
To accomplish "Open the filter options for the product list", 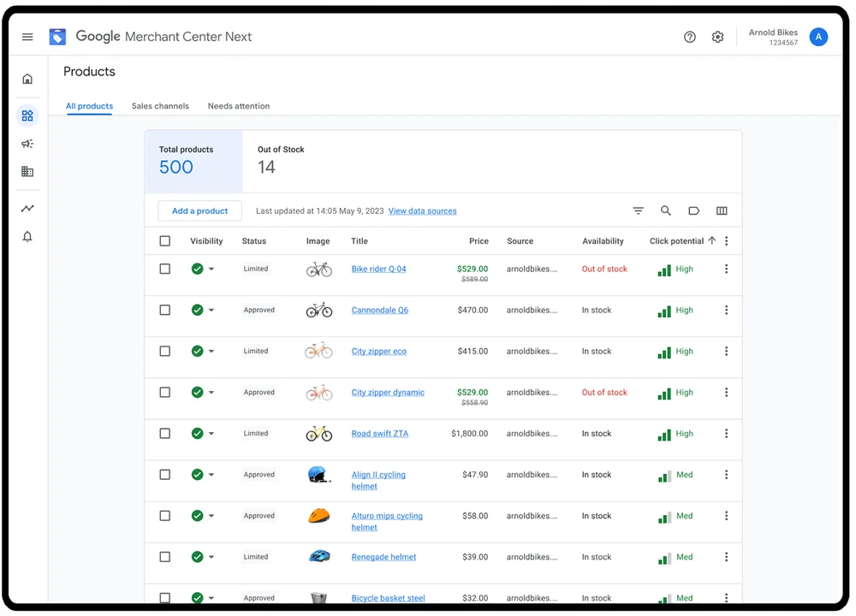I will pos(638,210).
